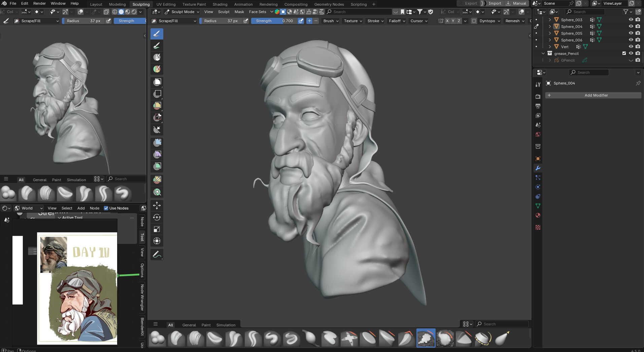This screenshot has width=644, height=352.
Task: Switch to the Shading workspace tab
Action: pos(220,4)
